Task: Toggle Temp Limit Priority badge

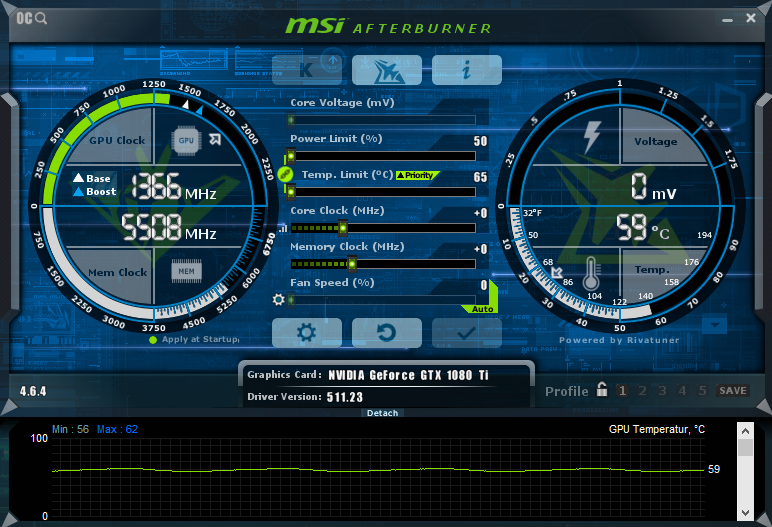Action: tap(417, 175)
